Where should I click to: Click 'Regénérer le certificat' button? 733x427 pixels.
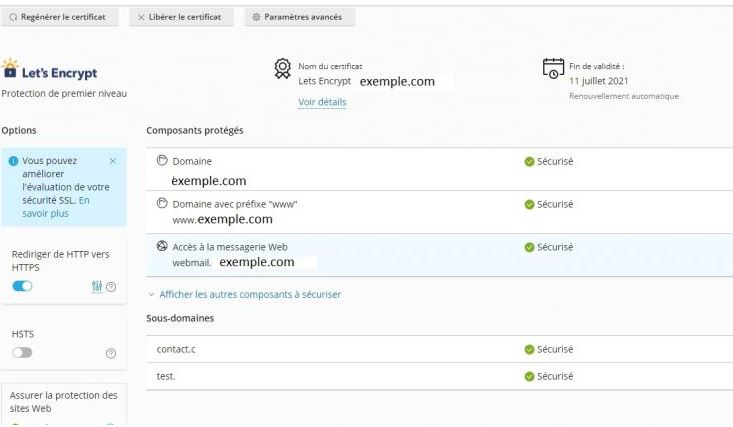click(61, 18)
